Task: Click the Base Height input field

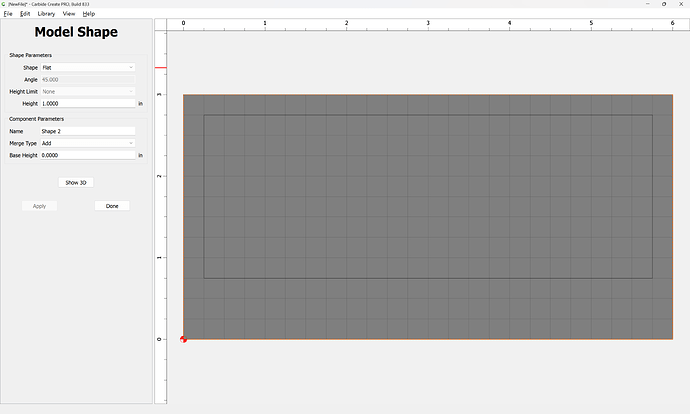Action: pyautogui.click(x=88, y=155)
